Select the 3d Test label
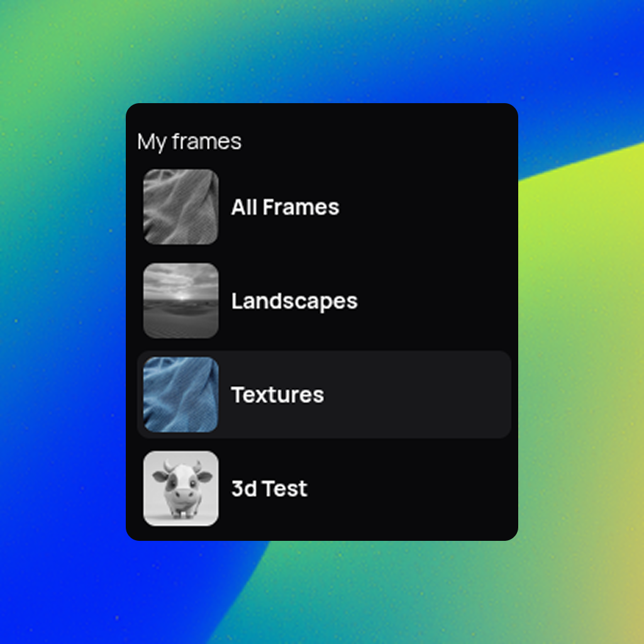The image size is (644, 644). [x=269, y=489]
